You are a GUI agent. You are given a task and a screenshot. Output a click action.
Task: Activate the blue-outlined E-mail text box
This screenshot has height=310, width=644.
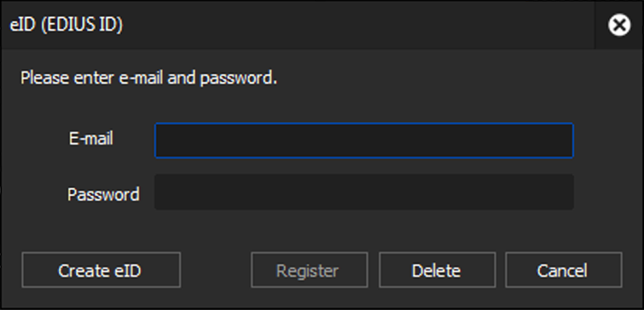(x=363, y=141)
